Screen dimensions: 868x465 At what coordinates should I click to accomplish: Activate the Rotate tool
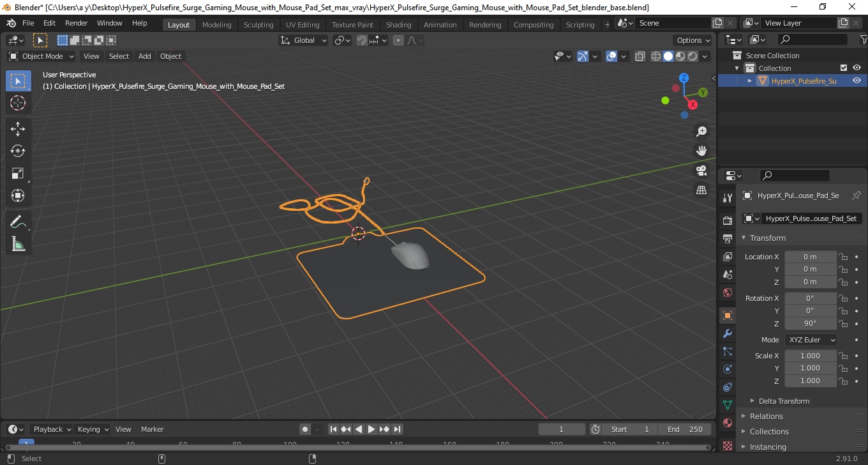point(18,151)
